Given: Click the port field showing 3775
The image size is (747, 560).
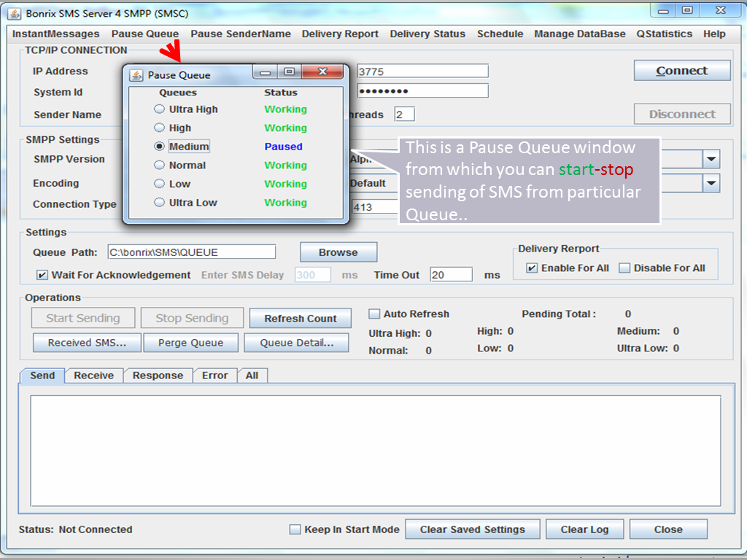Looking at the screenshot, I should tap(422, 71).
